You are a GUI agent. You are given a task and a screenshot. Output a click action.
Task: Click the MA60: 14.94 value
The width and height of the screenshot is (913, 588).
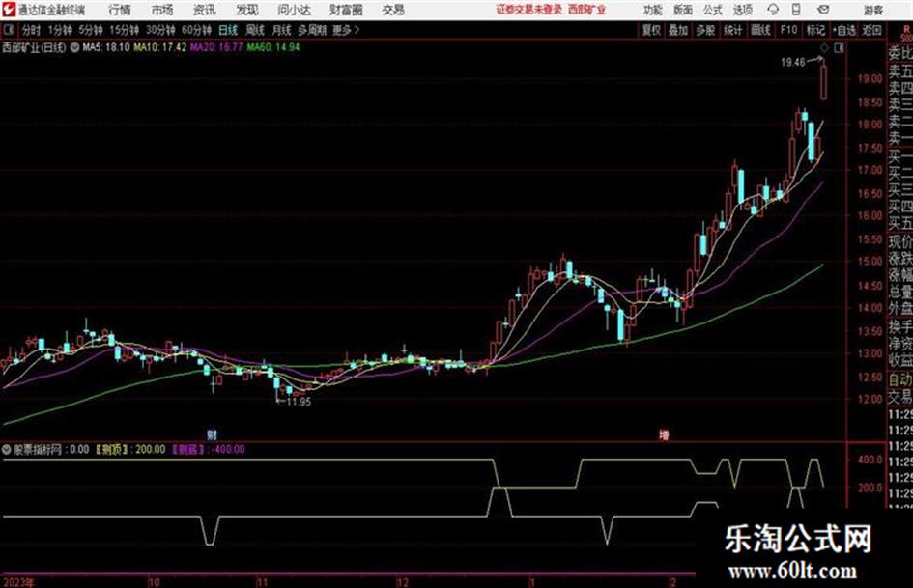pos(273,47)
